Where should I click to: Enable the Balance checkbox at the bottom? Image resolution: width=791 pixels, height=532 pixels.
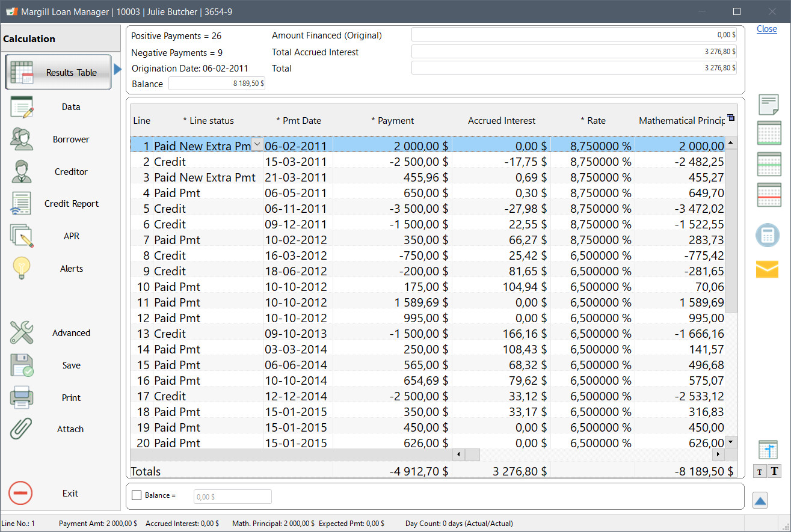point(135,496)
